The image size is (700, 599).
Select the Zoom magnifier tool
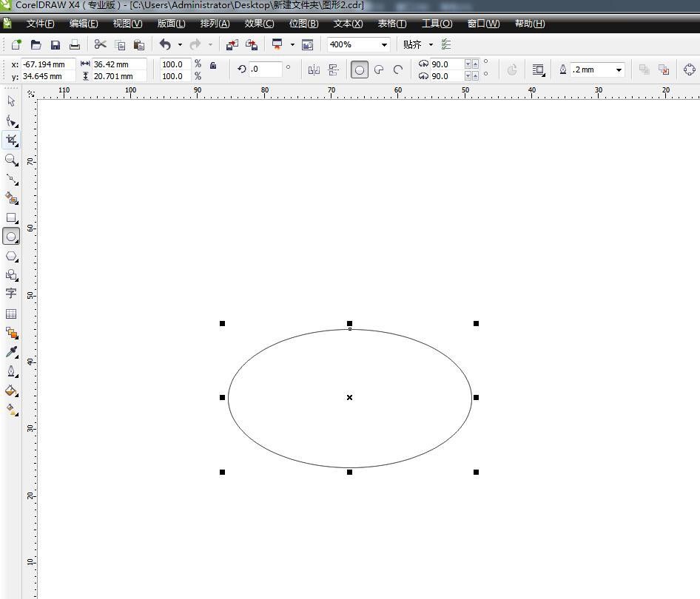pyautogui.click(x=11, y=160)
